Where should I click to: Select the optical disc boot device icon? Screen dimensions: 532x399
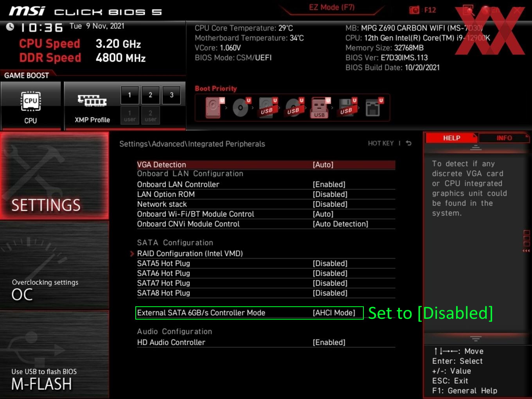(x=241, y=108)
